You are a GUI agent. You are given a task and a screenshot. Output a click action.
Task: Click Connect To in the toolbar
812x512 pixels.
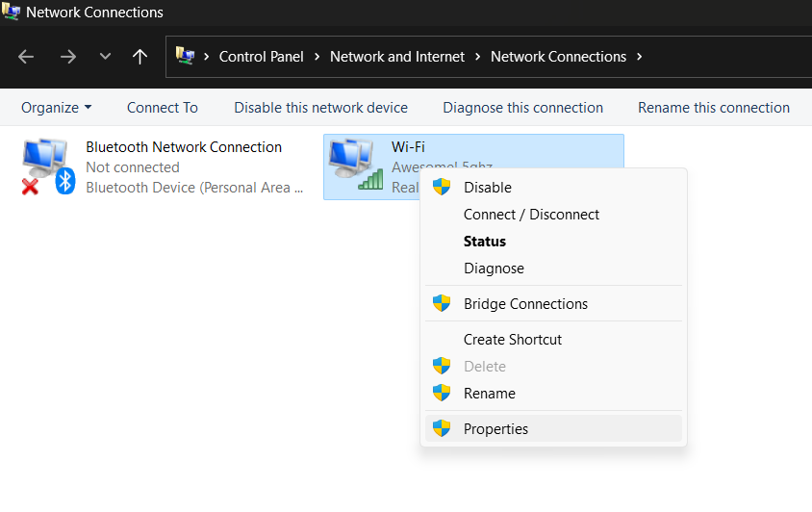[x=162, y=107]
